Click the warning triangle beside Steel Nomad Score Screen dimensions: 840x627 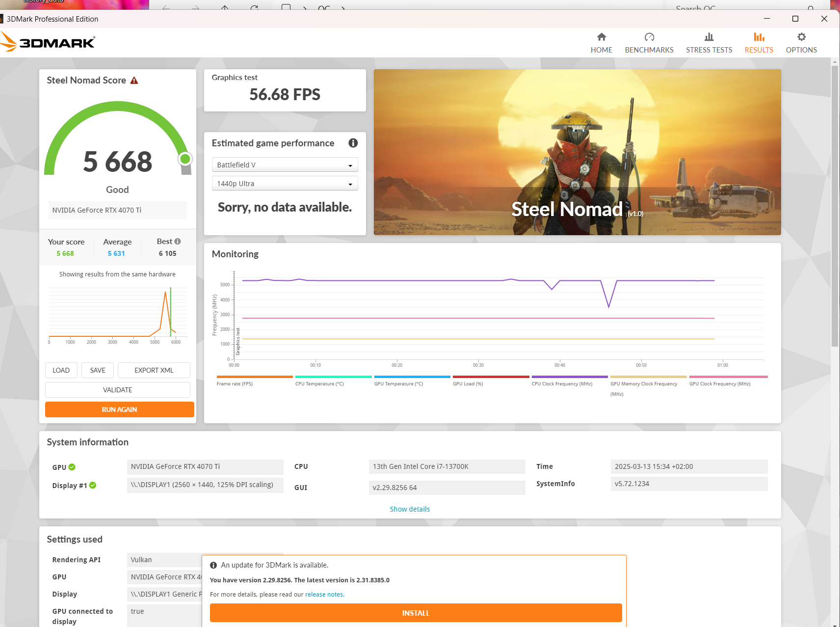[134, 81]
